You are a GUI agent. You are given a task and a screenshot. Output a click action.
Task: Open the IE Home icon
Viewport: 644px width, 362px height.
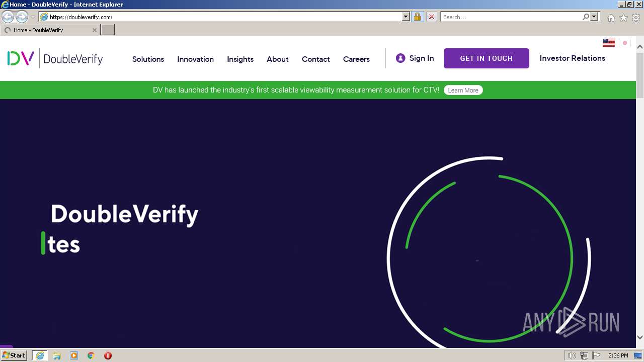pos(611,18)
